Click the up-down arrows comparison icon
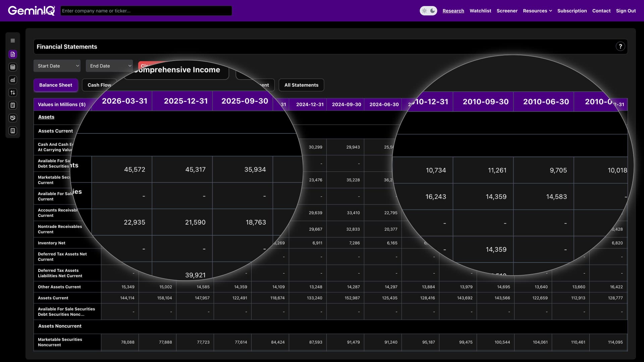Screen dimensions: 644x362 (13, 93)
